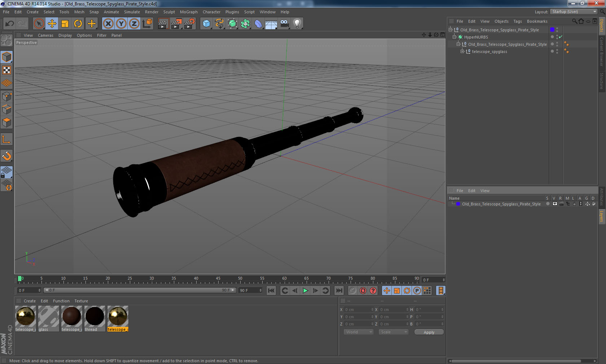This screenshot has width=606, height=364.
Task: Collapse the HyperNURBS tree node
Action: tap(454, 37)
